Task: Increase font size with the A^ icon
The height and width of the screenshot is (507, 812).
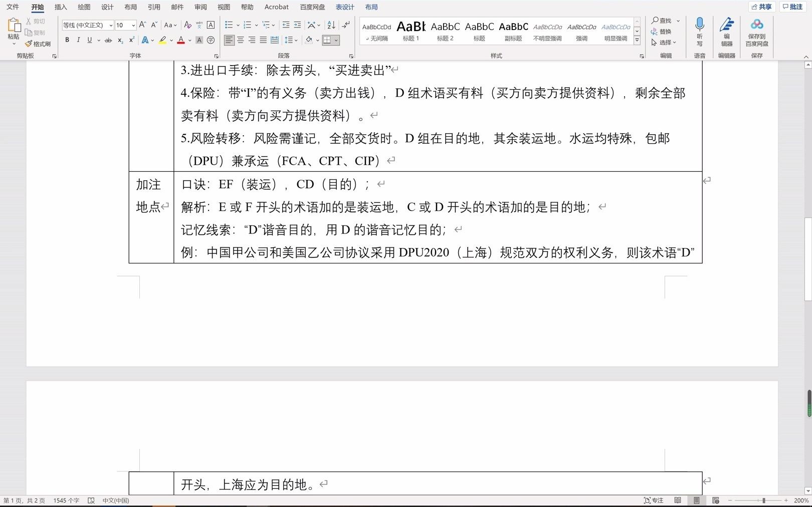Action: pyautogui.click(x=142, y=25)
